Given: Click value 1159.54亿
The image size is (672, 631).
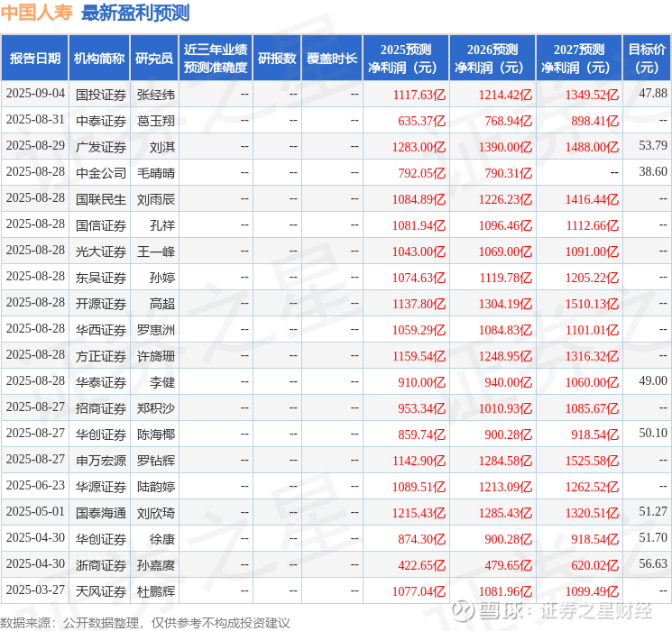Looking at the screenshot, I should [419, 356].
